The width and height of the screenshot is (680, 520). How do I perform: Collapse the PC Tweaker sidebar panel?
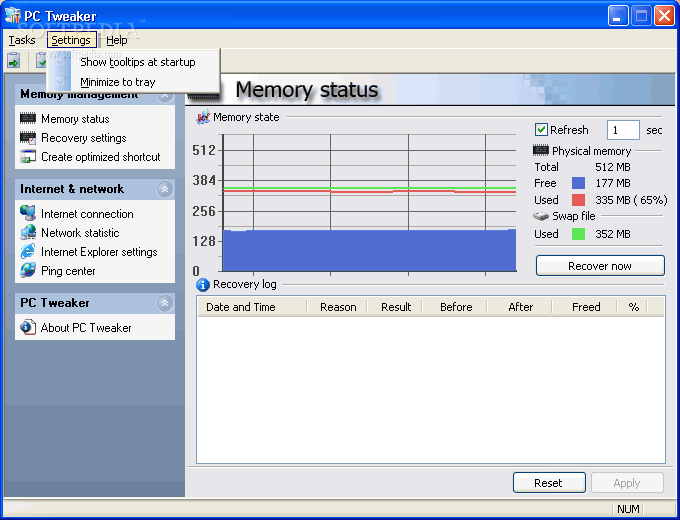(165, 303)
